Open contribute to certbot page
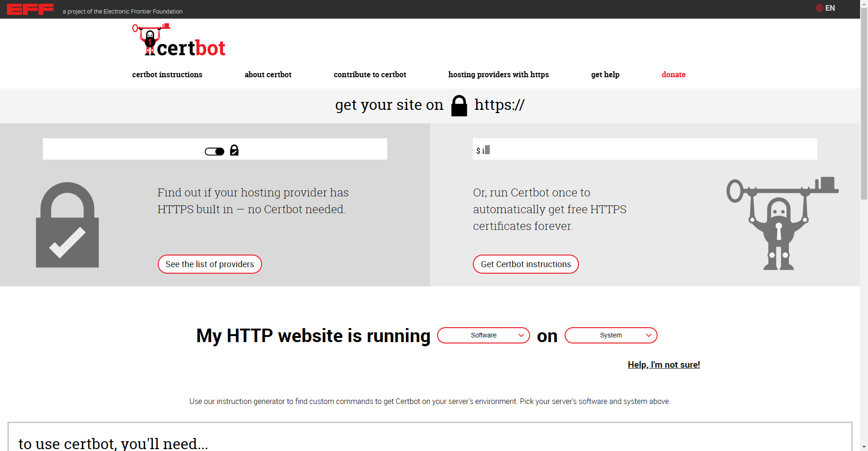The height and width of the screenshot is (451, 868). coord(370,74)
